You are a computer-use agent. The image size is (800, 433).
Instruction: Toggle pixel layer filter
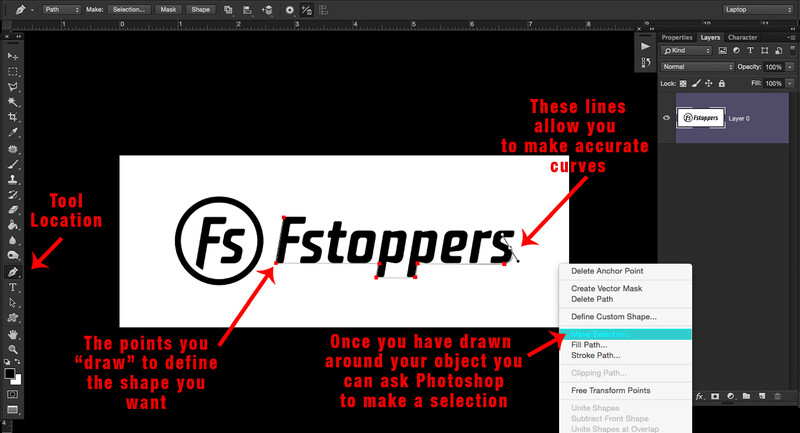(x=722, y=50)
